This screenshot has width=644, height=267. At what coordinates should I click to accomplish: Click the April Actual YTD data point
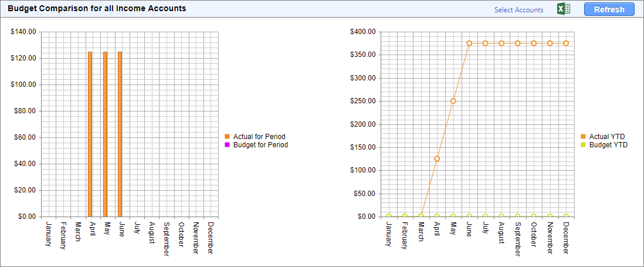click(437, 159)
